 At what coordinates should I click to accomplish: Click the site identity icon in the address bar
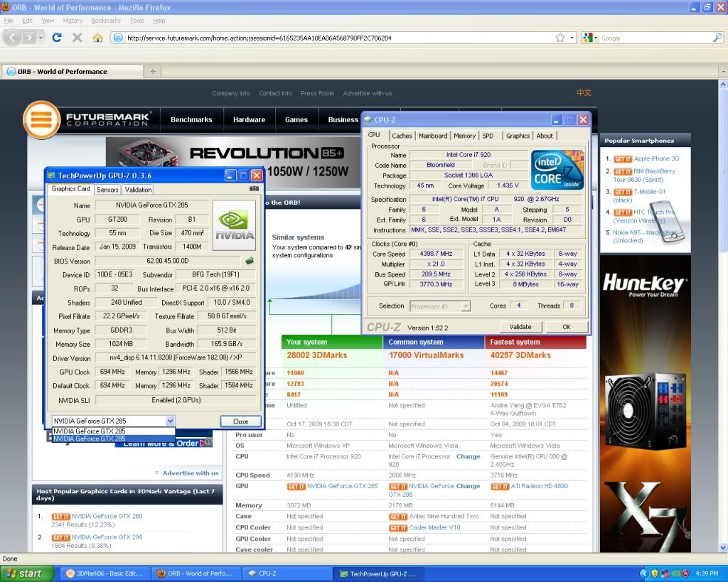click(x=119, y=38)
